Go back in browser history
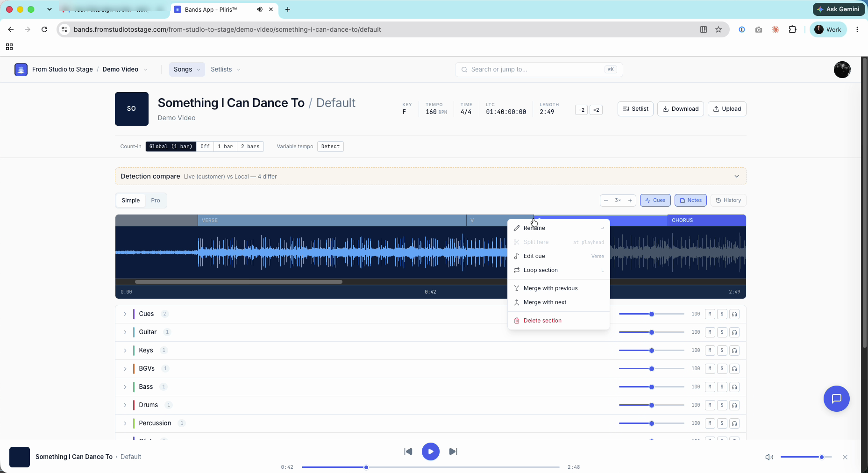This screenshot has width=868, height=473. [11, 29]
